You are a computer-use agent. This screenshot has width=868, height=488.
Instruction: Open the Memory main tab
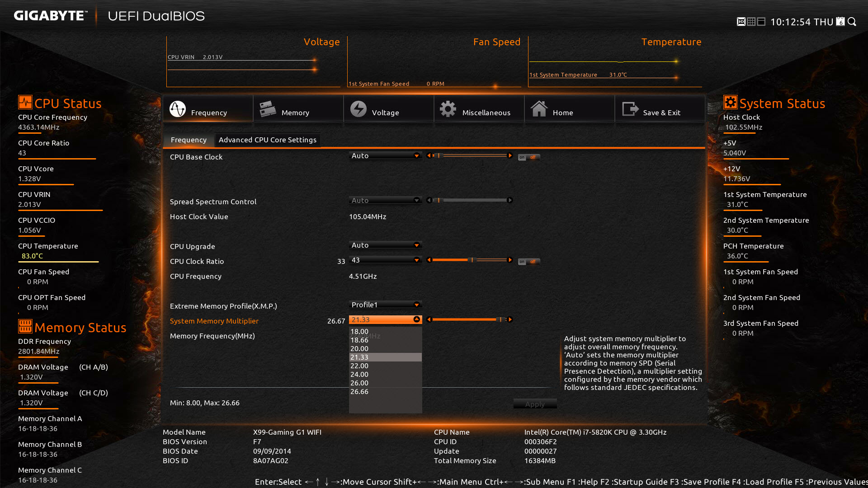tap(298, 109)
